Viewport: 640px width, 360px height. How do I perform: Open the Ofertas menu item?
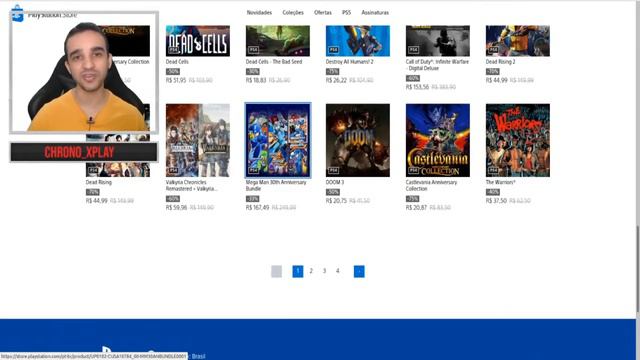pos(323,13)
